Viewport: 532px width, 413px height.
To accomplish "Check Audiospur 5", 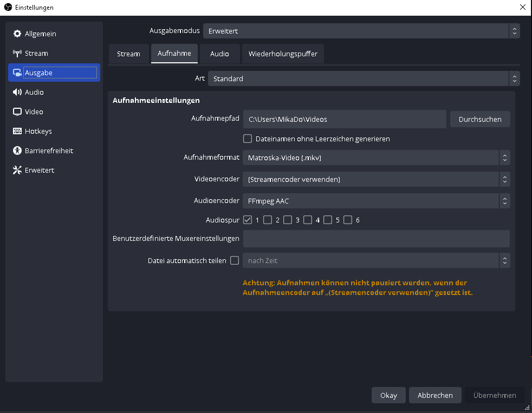I will [328, 220].
